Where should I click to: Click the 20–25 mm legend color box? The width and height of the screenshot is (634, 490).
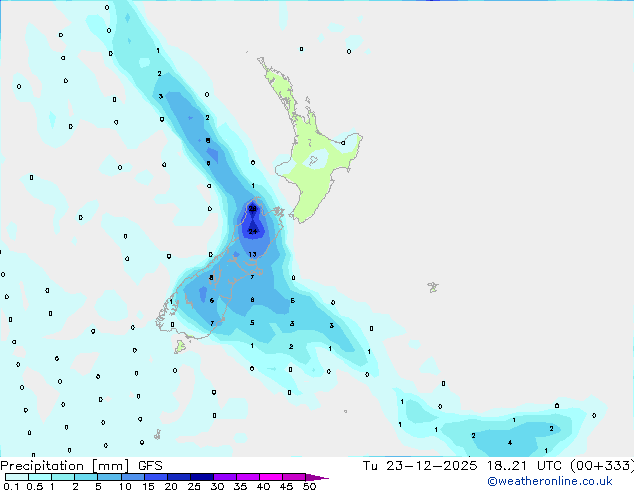point(179,477)
